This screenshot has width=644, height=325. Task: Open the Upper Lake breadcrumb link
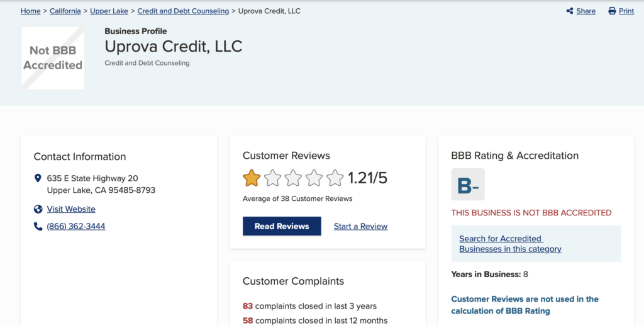(x=109, y=11)
